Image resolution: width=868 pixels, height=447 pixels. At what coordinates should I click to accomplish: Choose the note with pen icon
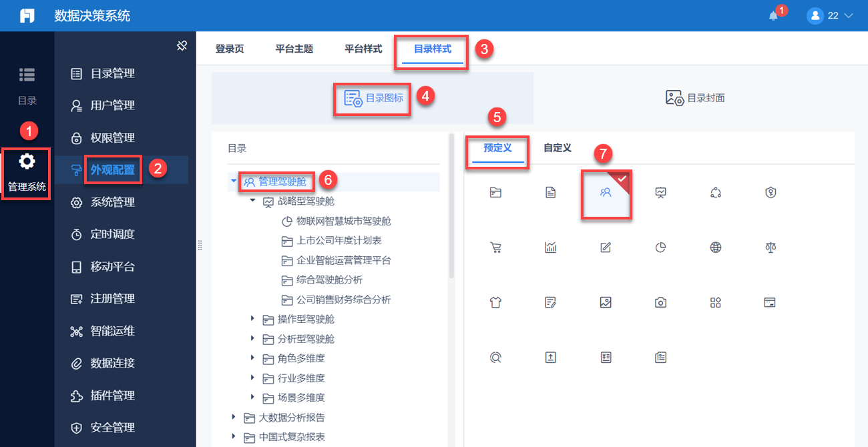550,302
